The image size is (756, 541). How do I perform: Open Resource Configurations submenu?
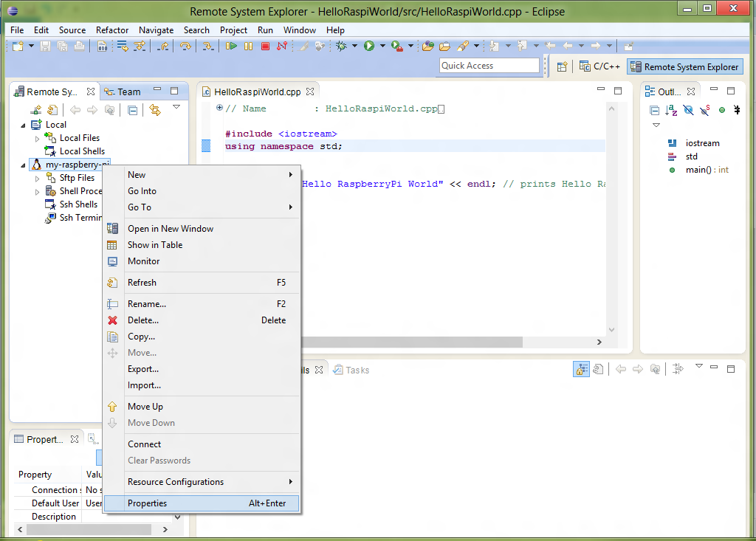[x=202, y=482]
